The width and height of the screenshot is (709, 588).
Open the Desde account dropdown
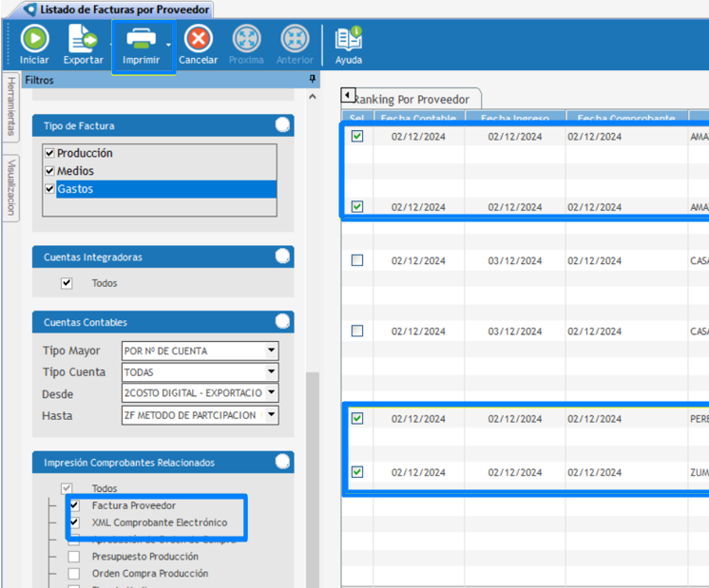[271, 393]
